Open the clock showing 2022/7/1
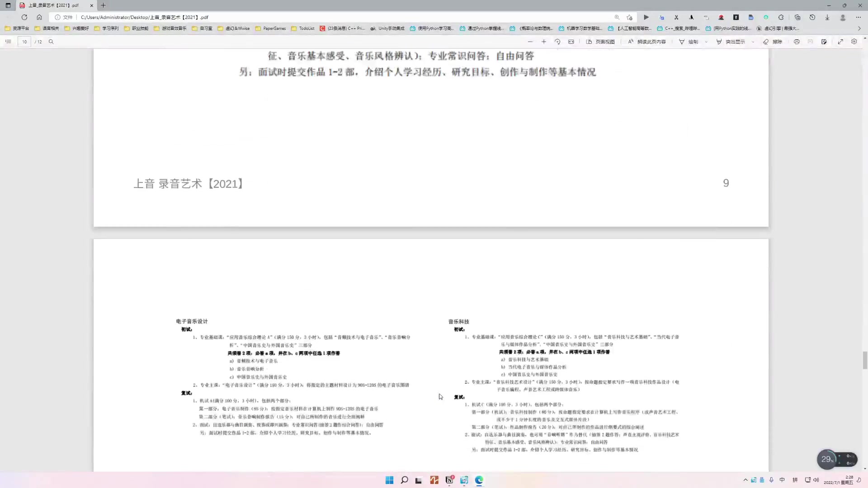The width and height of the screenshot is (868, 488). 838,480
